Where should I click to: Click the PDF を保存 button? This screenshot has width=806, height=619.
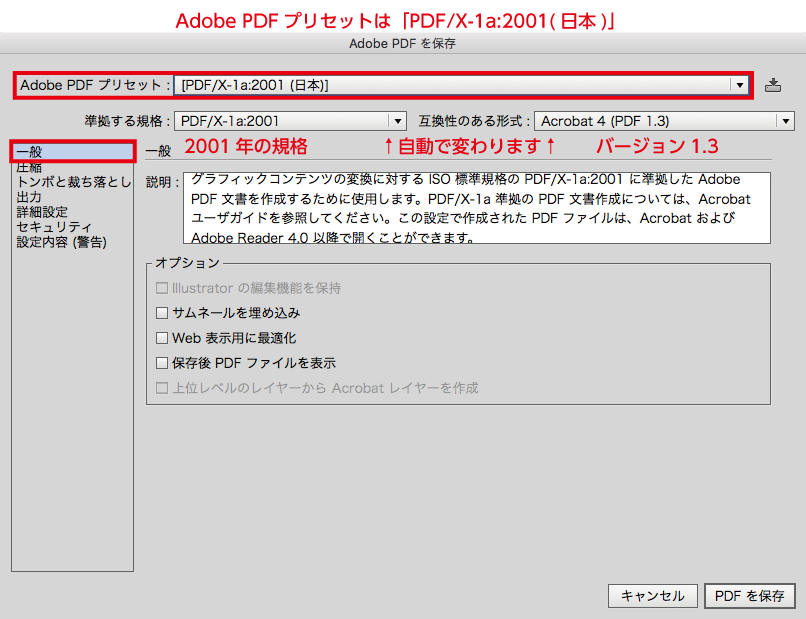point(749,596)
